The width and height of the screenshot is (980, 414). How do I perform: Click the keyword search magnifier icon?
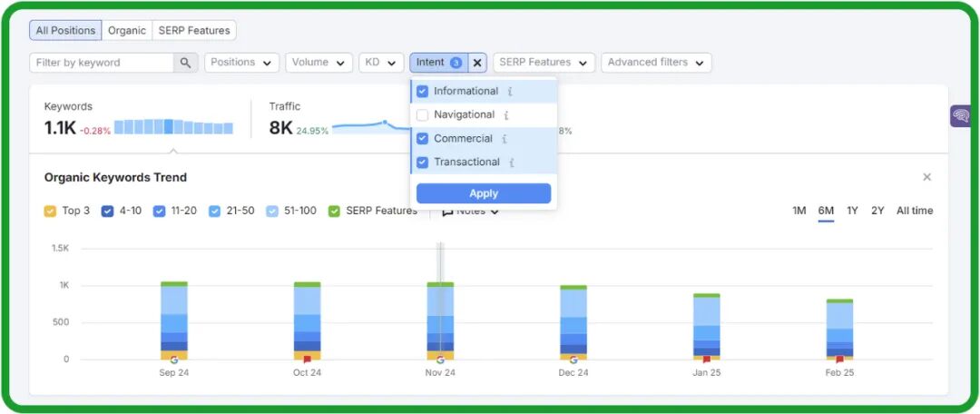tap(185, 63)
